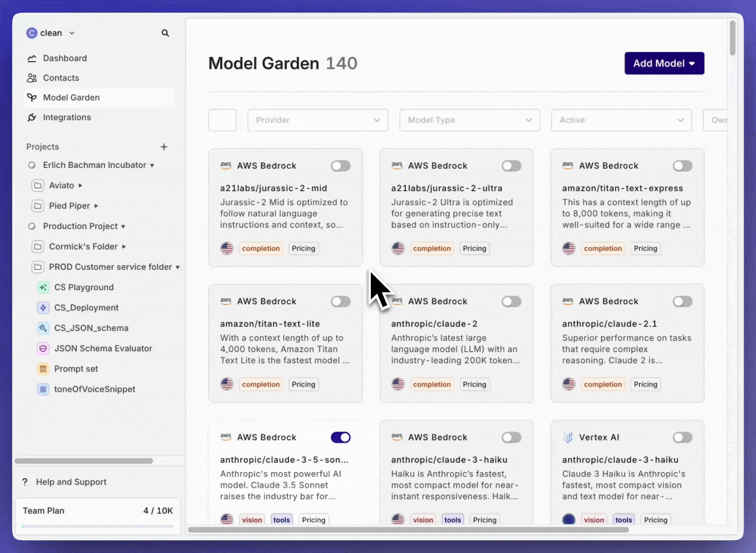
Task: Click the Team Plan usage progress bar
Action: (x=98, y=526)
